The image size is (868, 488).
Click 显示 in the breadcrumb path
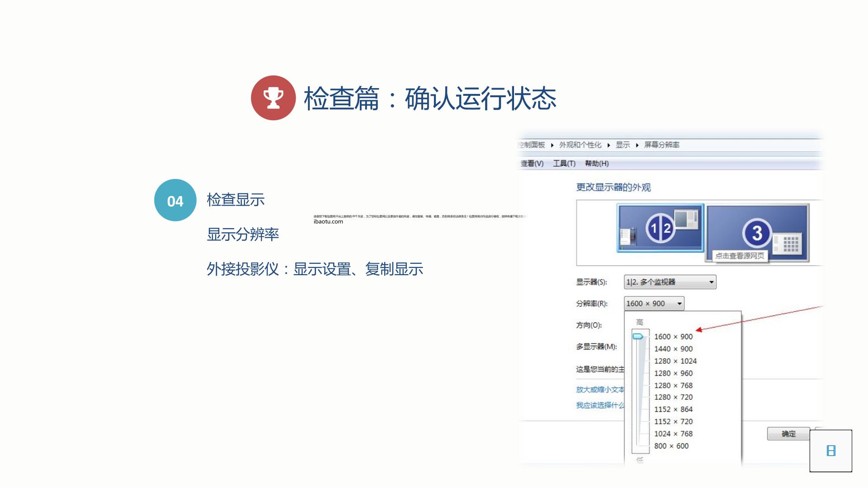tap(623, 145)
